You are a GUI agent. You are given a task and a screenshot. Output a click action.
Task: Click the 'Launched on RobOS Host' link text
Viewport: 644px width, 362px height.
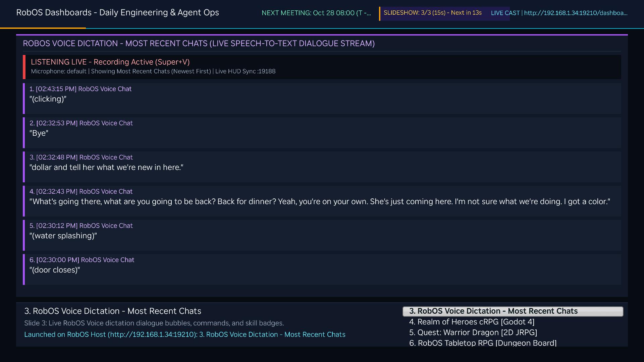[x=185, y=334]
